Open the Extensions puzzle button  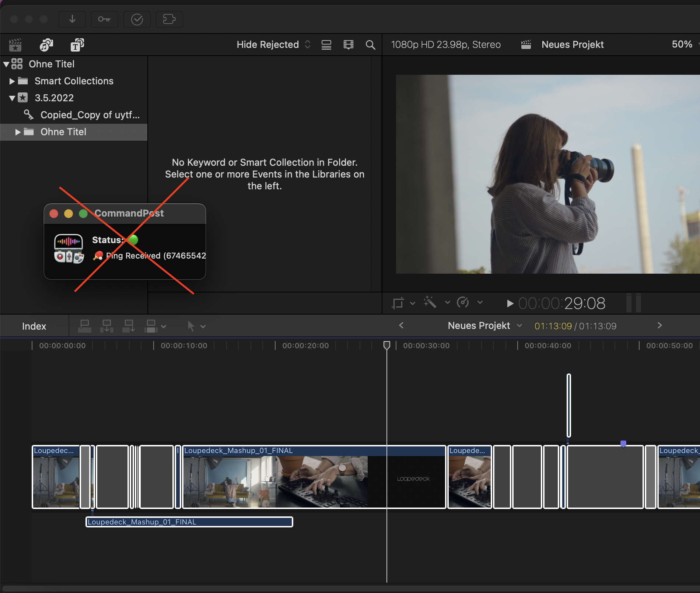pos(169,19)
